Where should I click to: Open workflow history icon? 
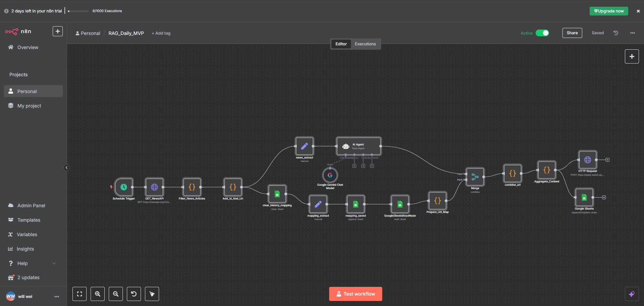point(616,33)
